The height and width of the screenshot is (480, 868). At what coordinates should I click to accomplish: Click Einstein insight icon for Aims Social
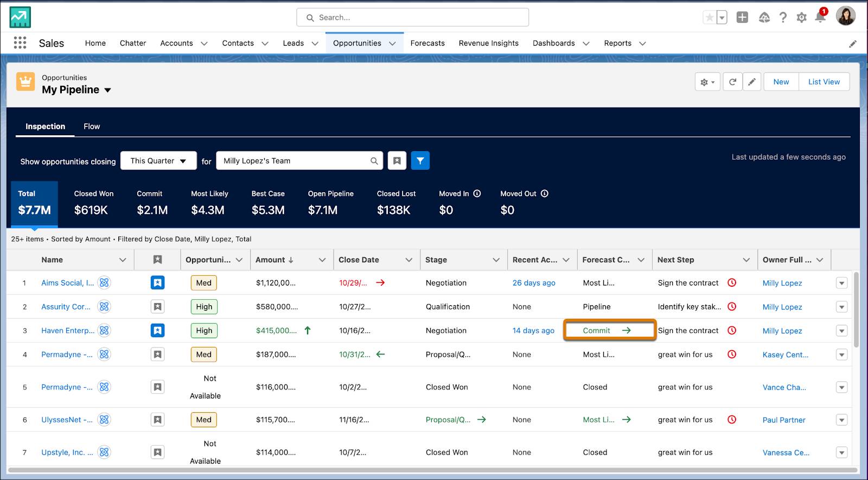[x=105, y=282]
